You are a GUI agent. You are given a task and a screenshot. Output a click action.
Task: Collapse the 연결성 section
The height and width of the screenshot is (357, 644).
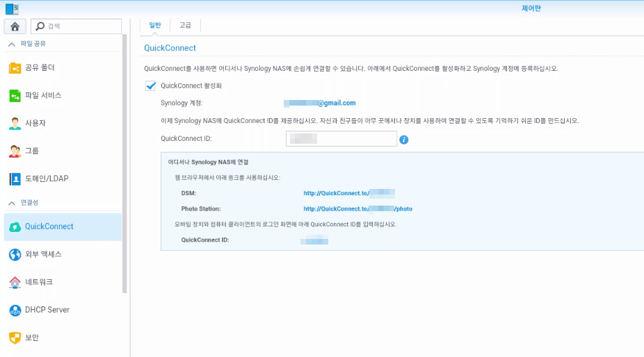(12, 203)
